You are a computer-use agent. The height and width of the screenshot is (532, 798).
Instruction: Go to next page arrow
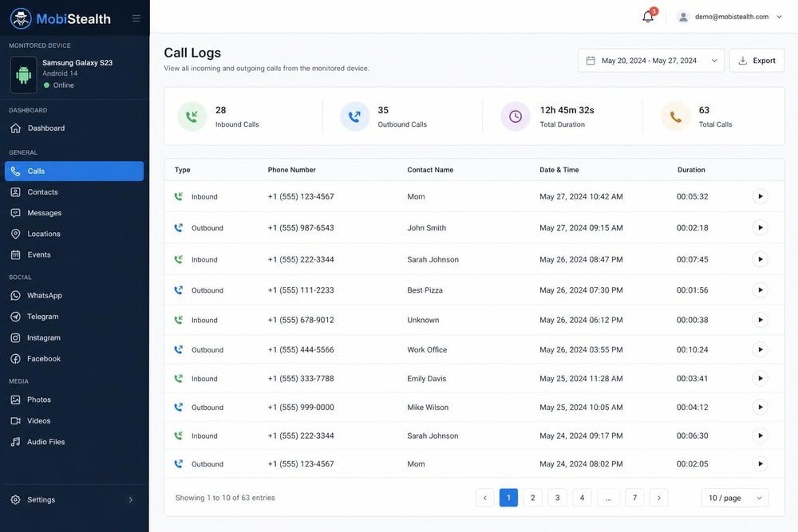point(659,498)
